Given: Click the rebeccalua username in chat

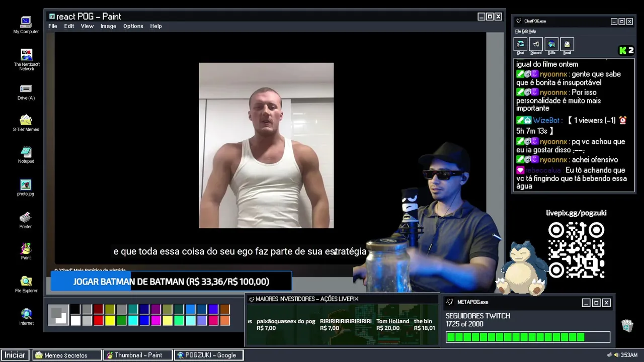Looking at the screenshot, I should coord(543,170).
